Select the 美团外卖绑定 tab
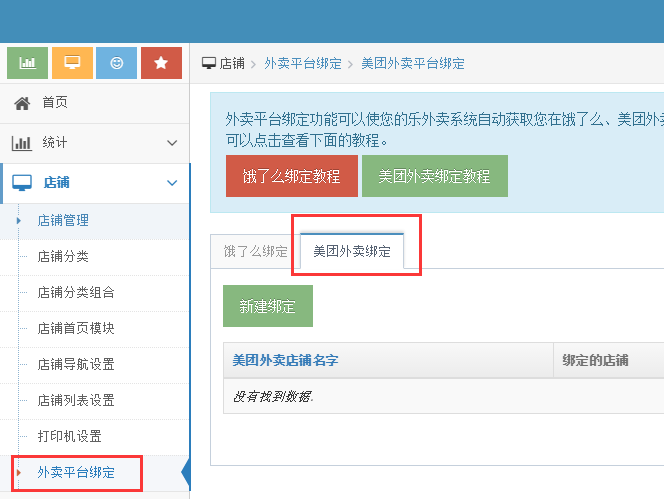 click(x=352, y=252)
